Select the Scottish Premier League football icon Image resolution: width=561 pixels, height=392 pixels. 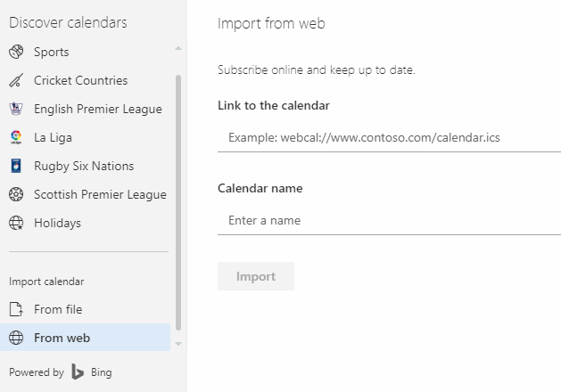(15, 194)
